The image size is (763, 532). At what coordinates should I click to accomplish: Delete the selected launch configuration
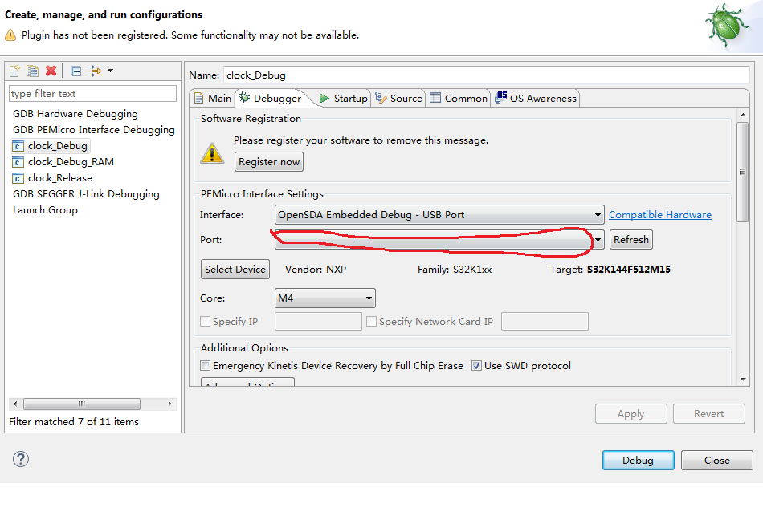pyautogui.click(x=51, y=71)
